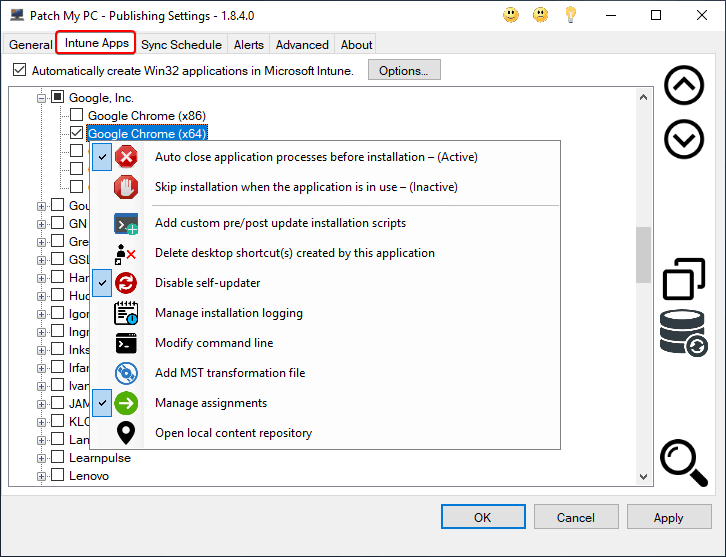Click the black command line prompt icon
The width and height of the screenshot is (726, 557).
[x=126, y=343]
